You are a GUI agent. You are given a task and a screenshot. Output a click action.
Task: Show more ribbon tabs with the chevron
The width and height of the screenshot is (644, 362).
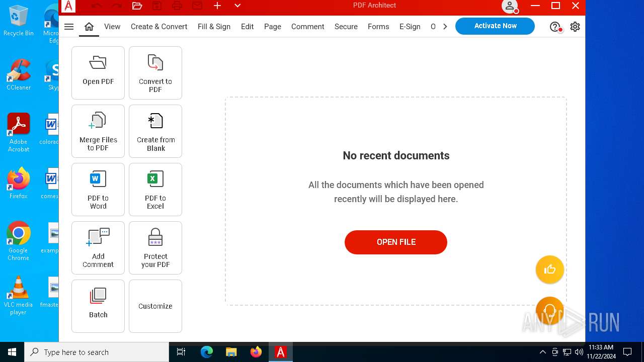[445, 27]
